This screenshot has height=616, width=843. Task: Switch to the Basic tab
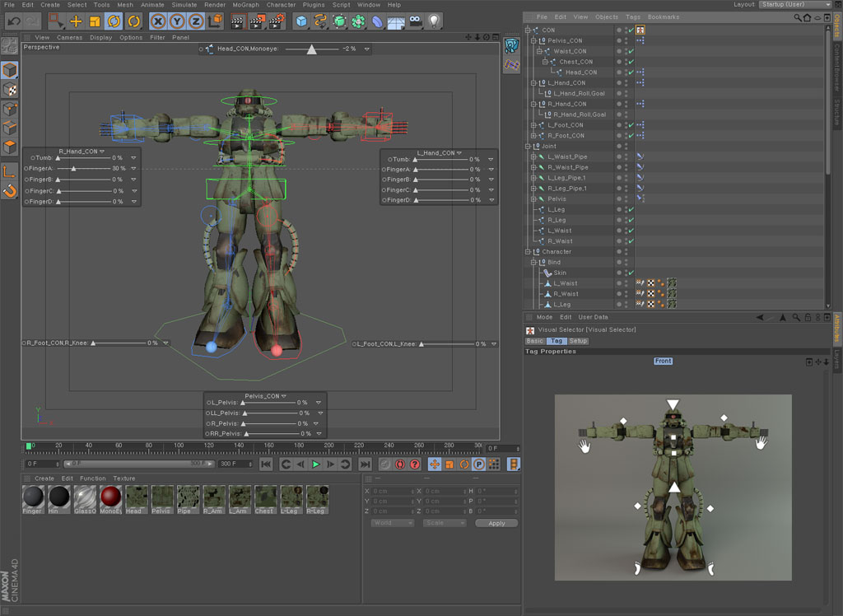tap(534, 341)
